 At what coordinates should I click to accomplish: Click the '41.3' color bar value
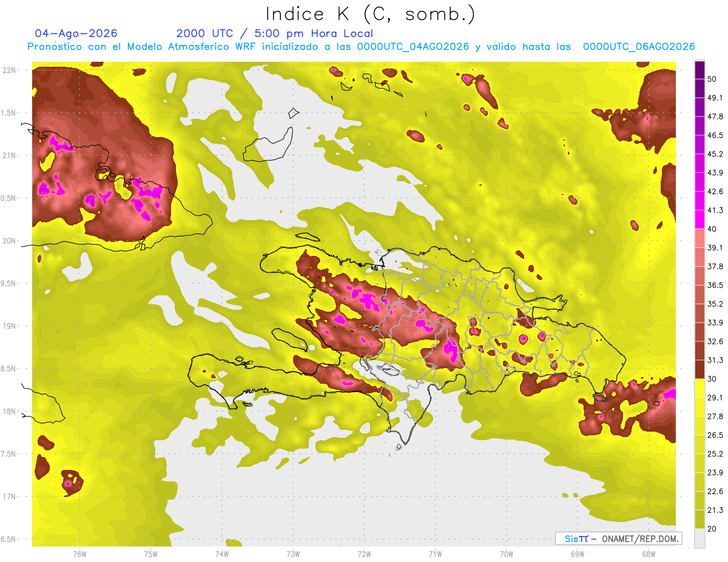(x=715, y=210)
